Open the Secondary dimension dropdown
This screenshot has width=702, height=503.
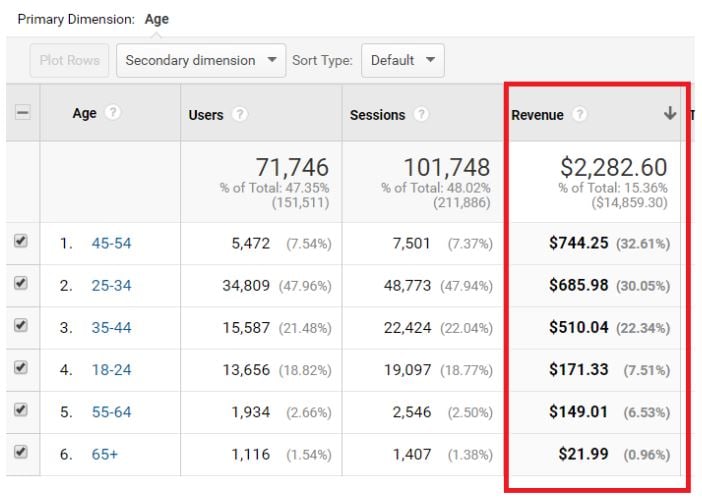[201, 60]
